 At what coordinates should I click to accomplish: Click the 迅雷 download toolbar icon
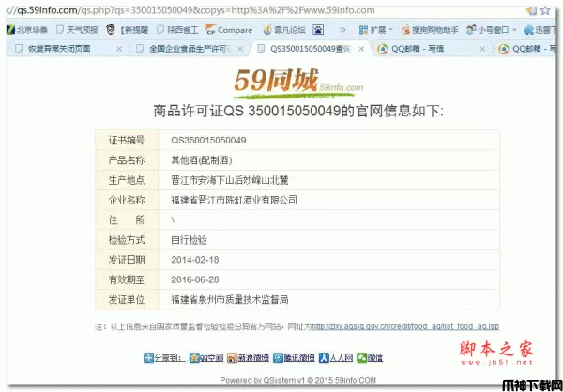tap(540, 30)
